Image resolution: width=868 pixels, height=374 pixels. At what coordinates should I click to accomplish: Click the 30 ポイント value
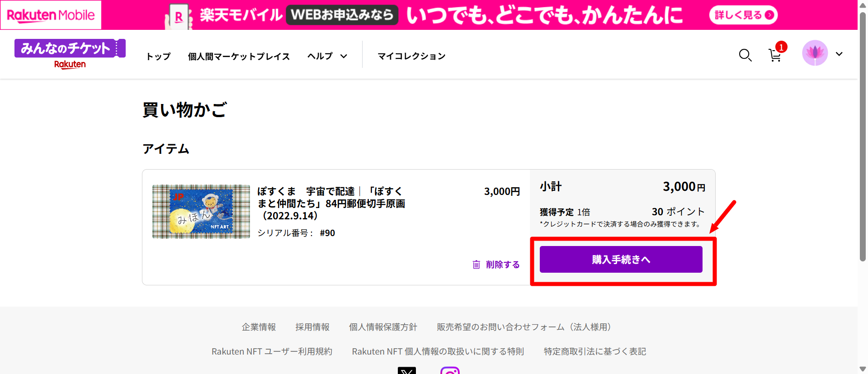[x=678, y=212]
